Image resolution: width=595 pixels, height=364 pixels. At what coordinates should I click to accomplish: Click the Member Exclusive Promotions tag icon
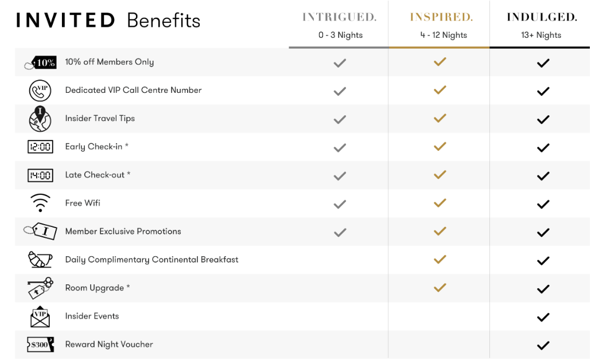(x=40, y=231)
